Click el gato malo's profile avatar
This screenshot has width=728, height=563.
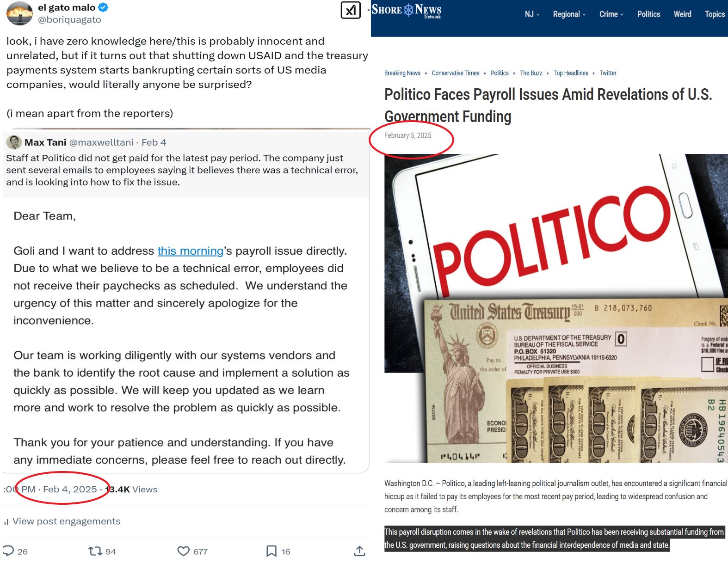click(x=19, y=13)
